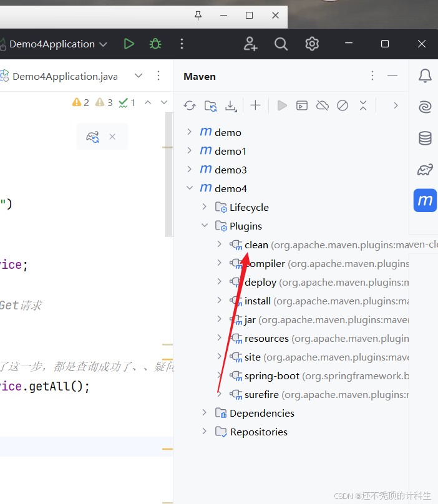Image resolution: width=438 pixels, height=504 pixels.
Task: Debug Demo4Application with bug icon
Action: 155,44
